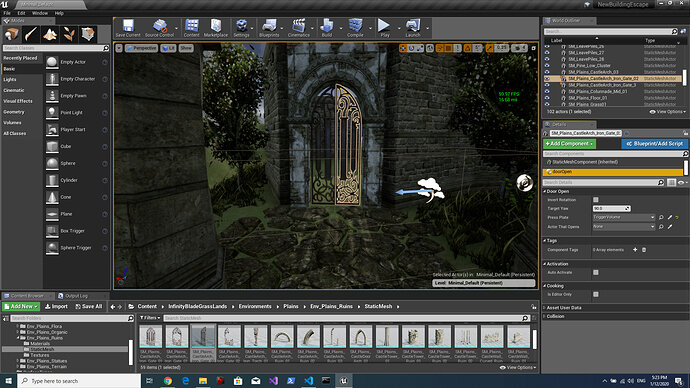The width and height of the screenshot is (690, 388).
Task: Open the content browser Filters dropdown
Action: point(150,318)
